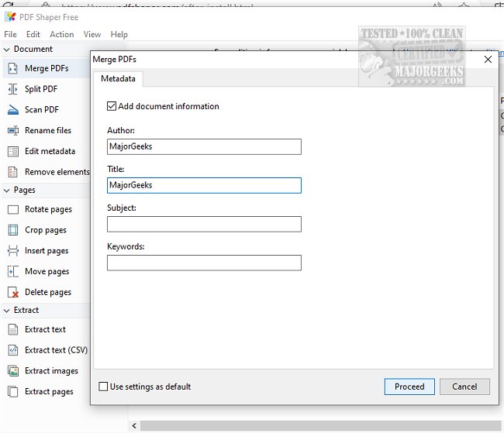Click the empty Subject field
Viewport: 504px width, 433px height.
204,224
